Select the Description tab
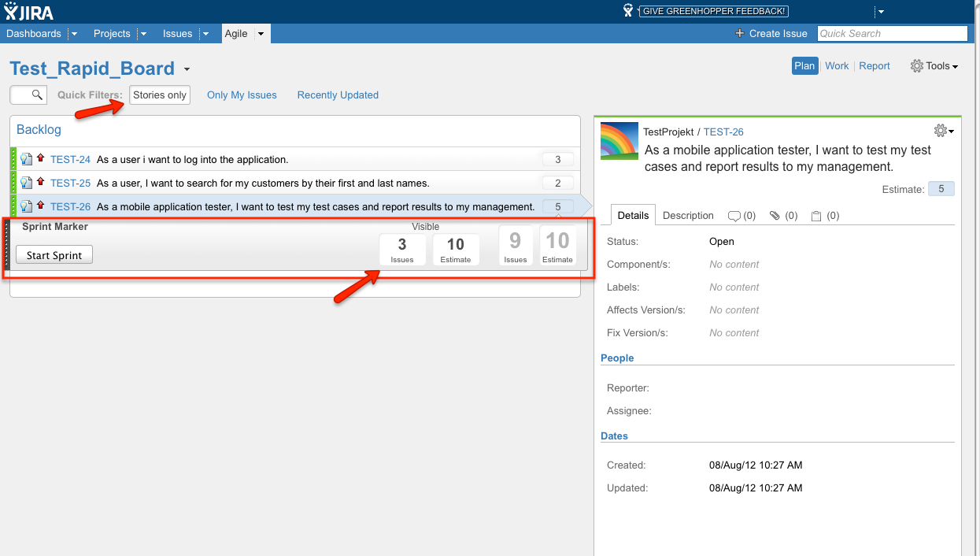The height and width of the screenshot is (556, 980). (x=688, y=215)
